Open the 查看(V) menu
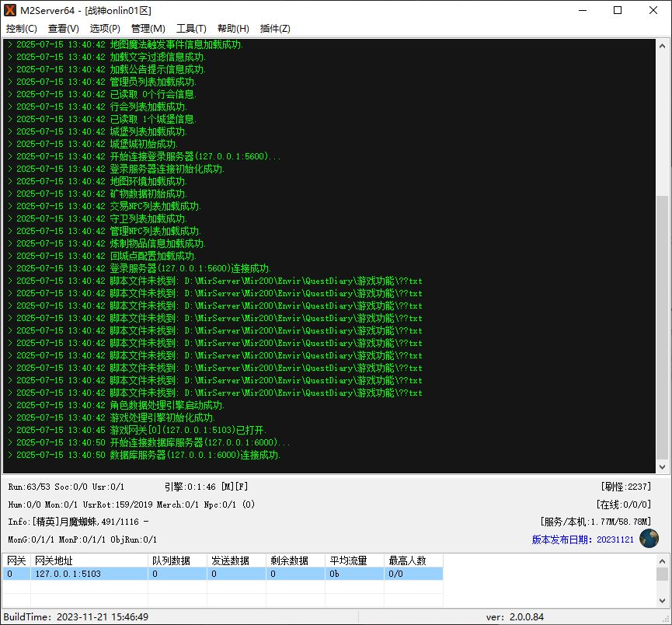Screen dimensions: 672x625 click(64, 28)
